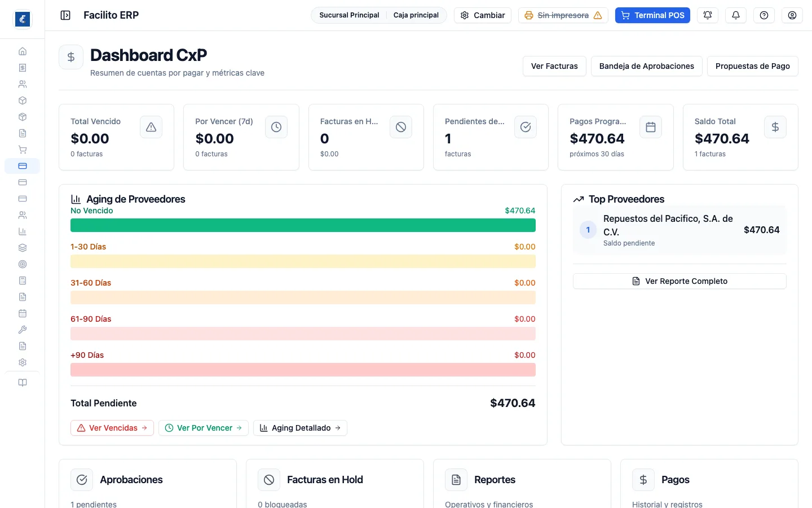Open the calendar sidebar icon
This screenshot has height=508, width=812.
(23, 313)
